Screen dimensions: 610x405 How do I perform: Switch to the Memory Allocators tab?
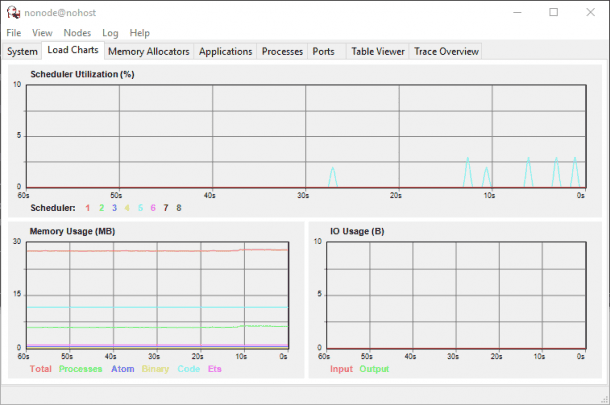[x=148, y=51]
